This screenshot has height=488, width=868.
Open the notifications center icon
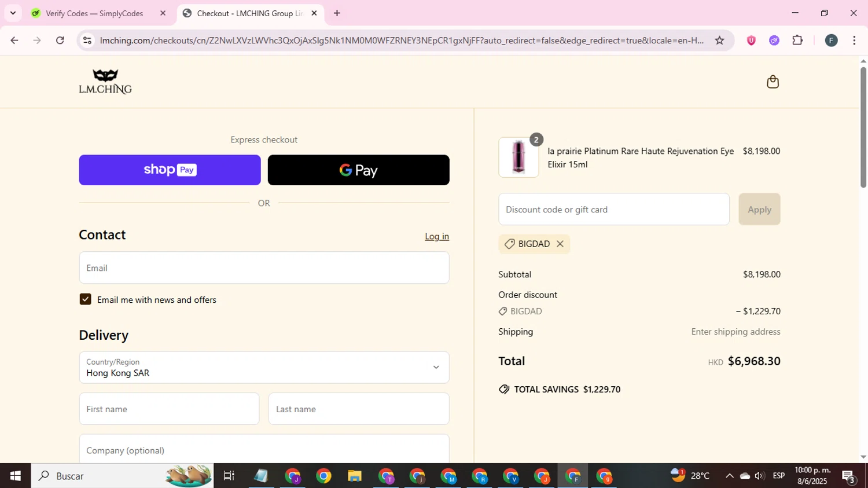tap(849, 476)
